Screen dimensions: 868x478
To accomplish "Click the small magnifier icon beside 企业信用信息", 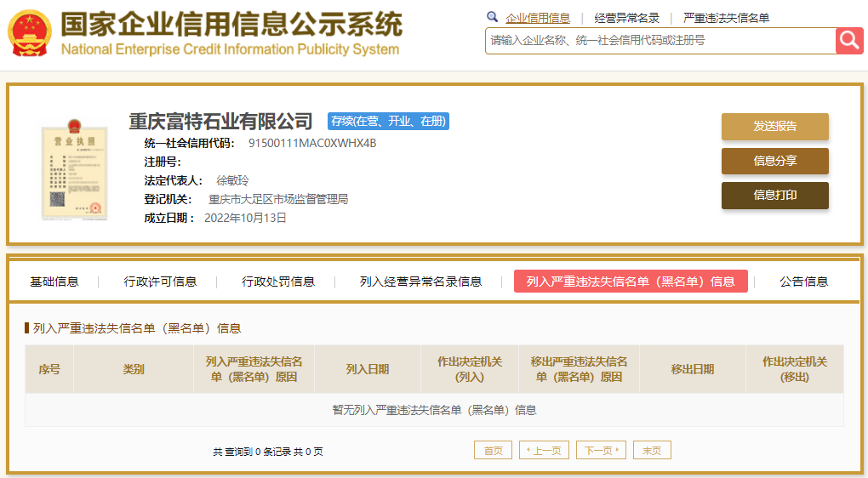I will tap(492, 17).
